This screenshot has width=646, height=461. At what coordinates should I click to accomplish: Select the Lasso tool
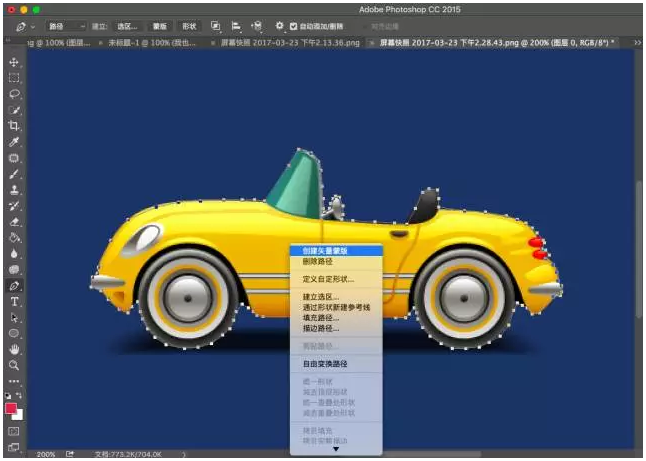click(x=14, y=94)
